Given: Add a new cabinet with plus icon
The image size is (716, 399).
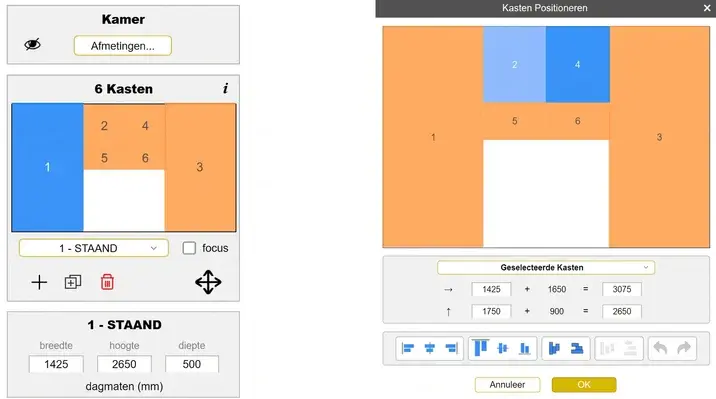Looking at the screenshot, I should coord(39,282).
